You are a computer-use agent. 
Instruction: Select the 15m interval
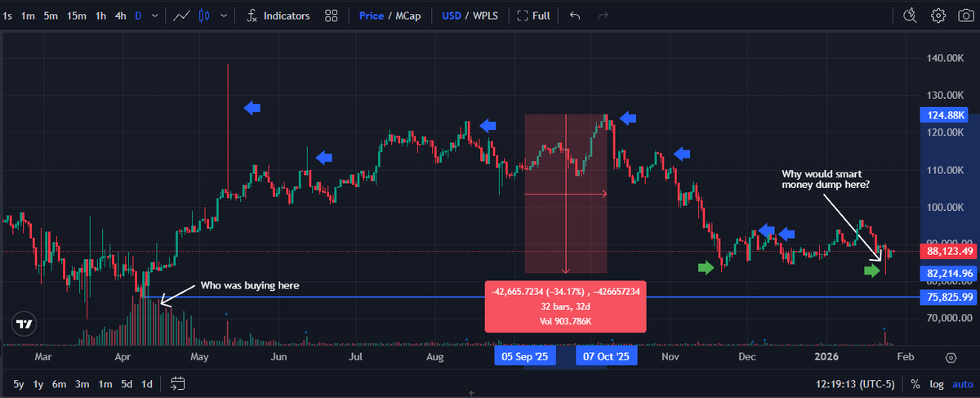pos(78,16)
